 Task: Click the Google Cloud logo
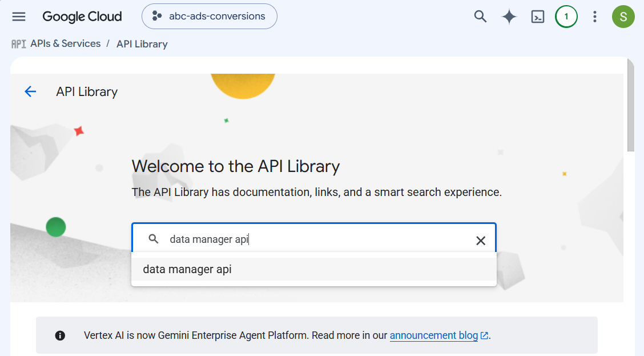82,17
